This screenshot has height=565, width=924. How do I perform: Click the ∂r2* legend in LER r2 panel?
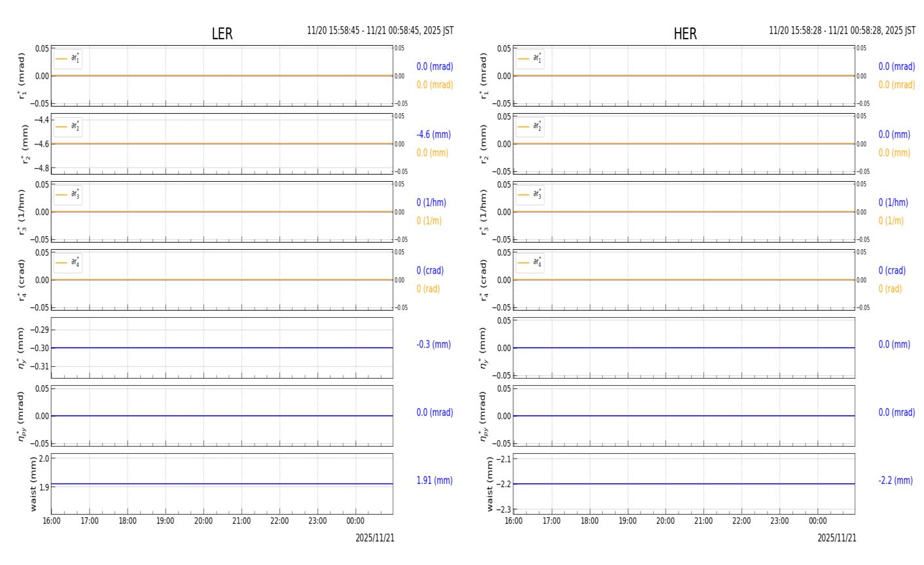(68, 127)
